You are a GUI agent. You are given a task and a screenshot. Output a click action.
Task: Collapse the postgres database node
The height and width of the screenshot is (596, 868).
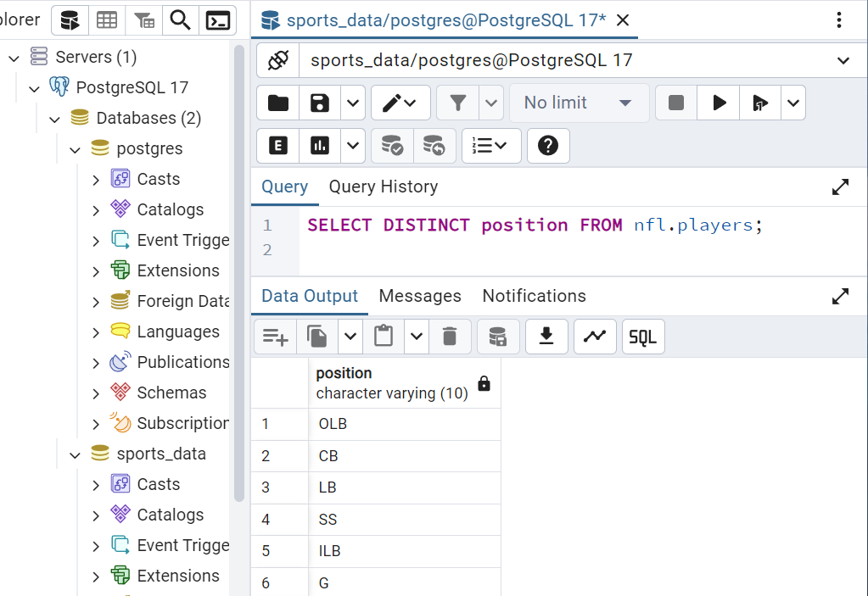76,149
